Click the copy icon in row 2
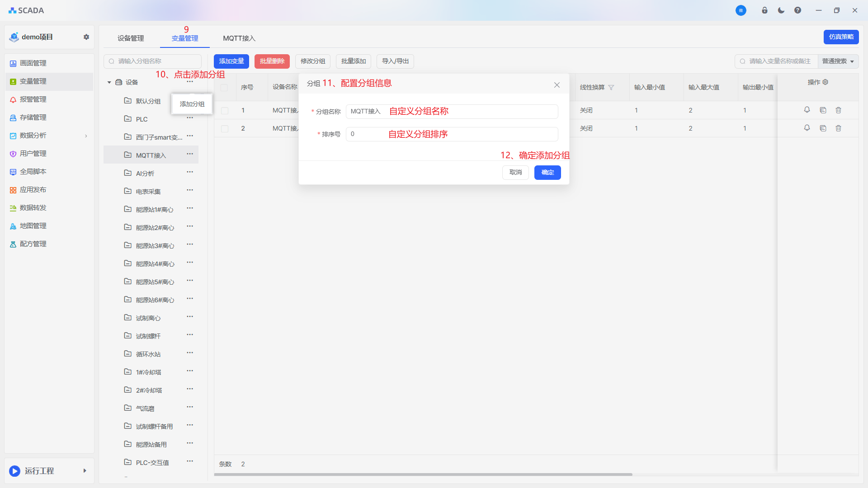 (823, 128)
